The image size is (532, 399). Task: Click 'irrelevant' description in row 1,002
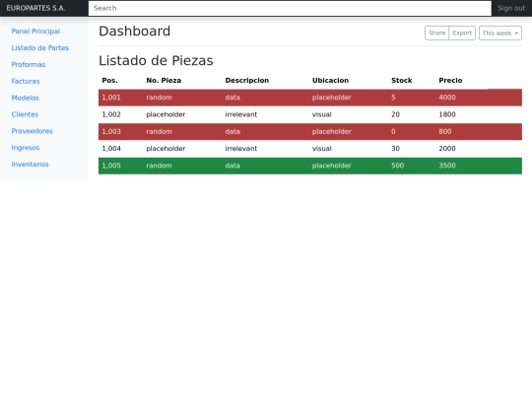(241, 114)
